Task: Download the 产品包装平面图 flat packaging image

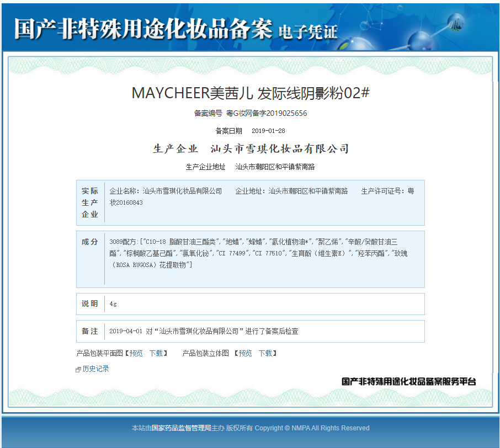Action: point(156,353)
